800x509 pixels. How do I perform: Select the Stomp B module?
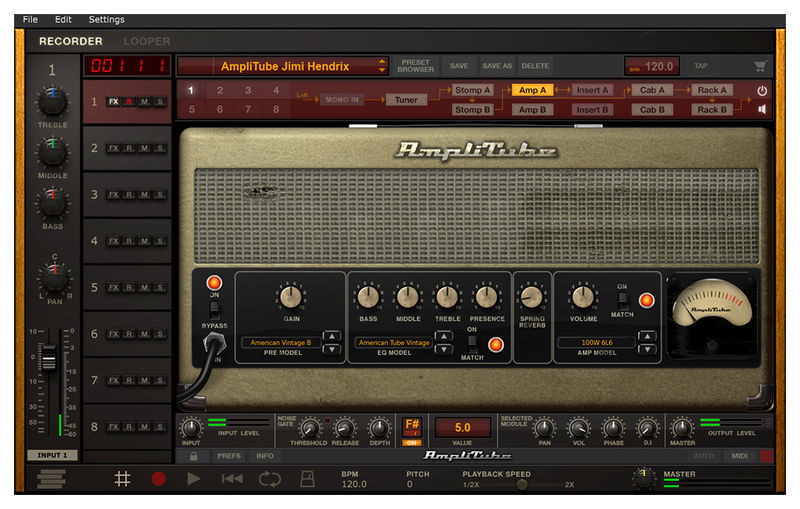[x=472, y=110]
